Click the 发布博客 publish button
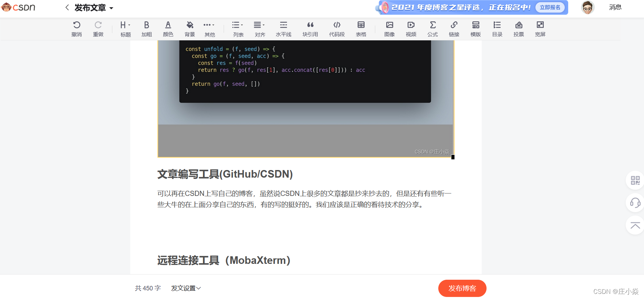Image resolution: width=644 pixels, height=298 pixels. (x=462, y=288)
